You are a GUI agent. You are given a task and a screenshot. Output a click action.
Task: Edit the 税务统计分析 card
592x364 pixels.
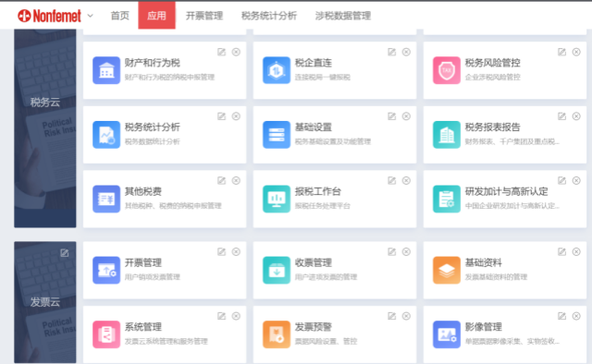click(x=222, y=116)
